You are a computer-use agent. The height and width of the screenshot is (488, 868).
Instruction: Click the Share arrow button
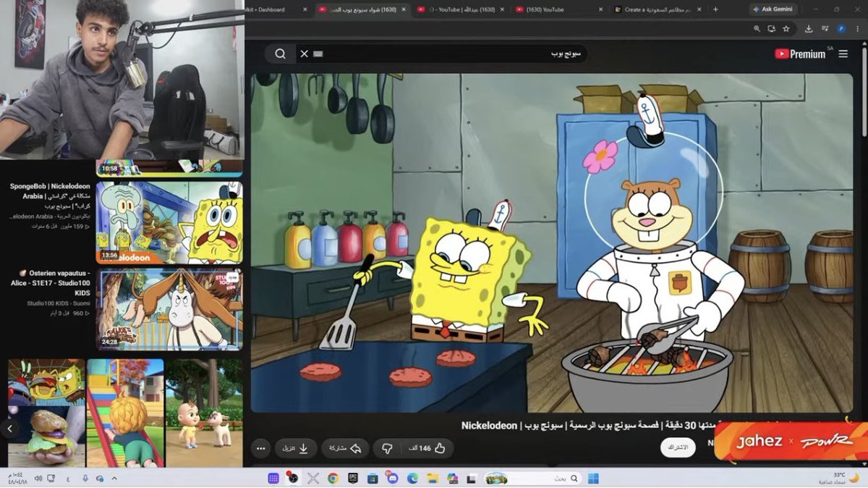345,448
